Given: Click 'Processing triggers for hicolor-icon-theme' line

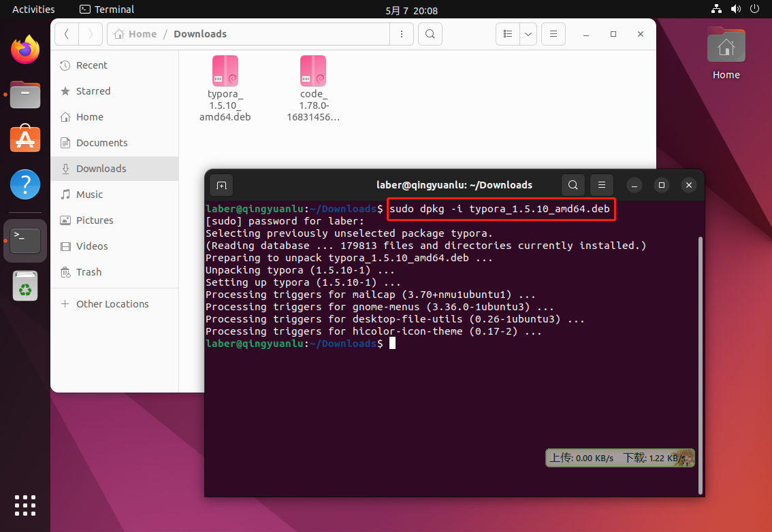Looking at the screenshot, I should 373,332.
